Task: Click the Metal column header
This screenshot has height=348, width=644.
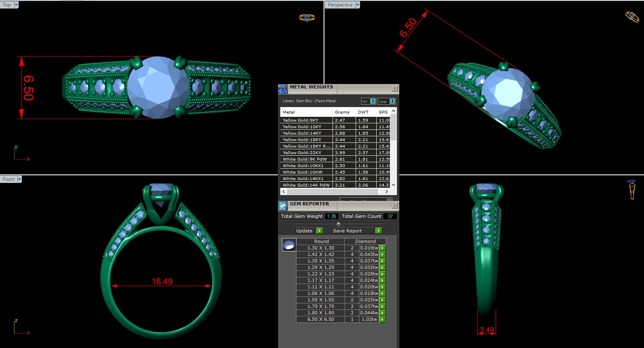Action: (x=306, y=112)
